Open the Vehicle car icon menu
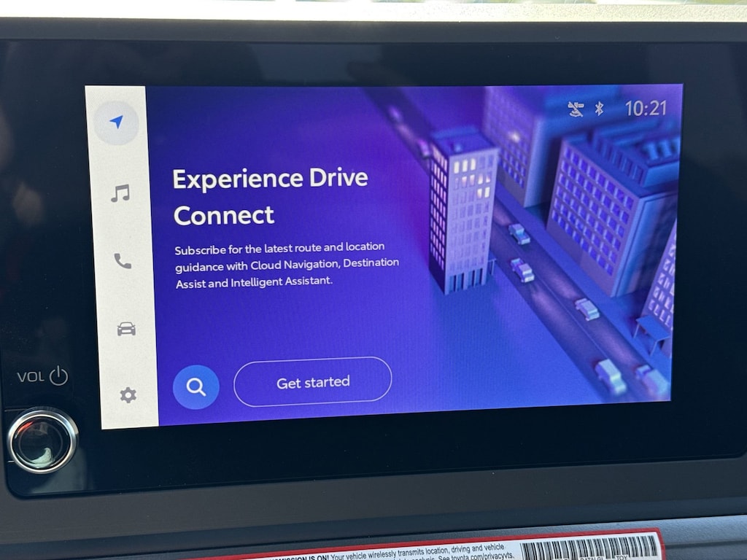 pyautogui.click(x=126, y=329)
